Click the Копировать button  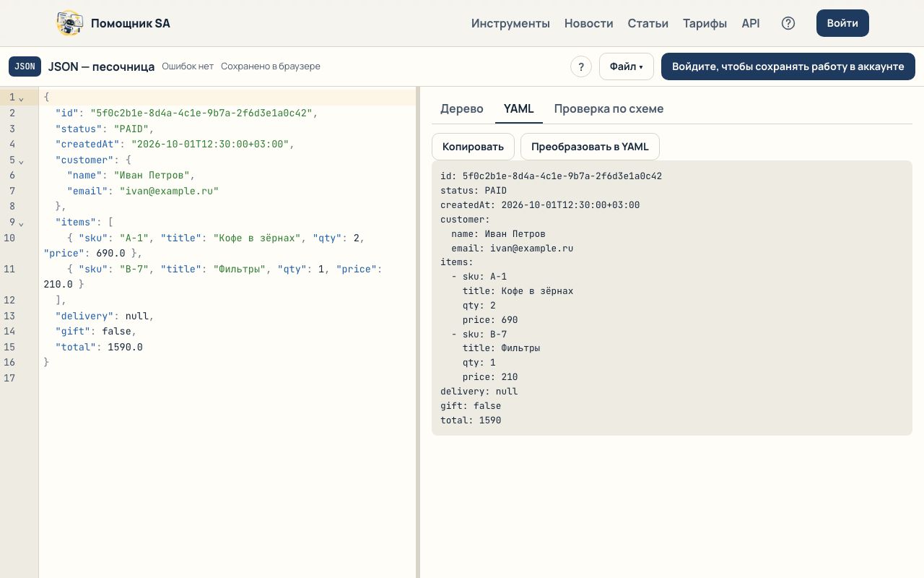(473, 147)
